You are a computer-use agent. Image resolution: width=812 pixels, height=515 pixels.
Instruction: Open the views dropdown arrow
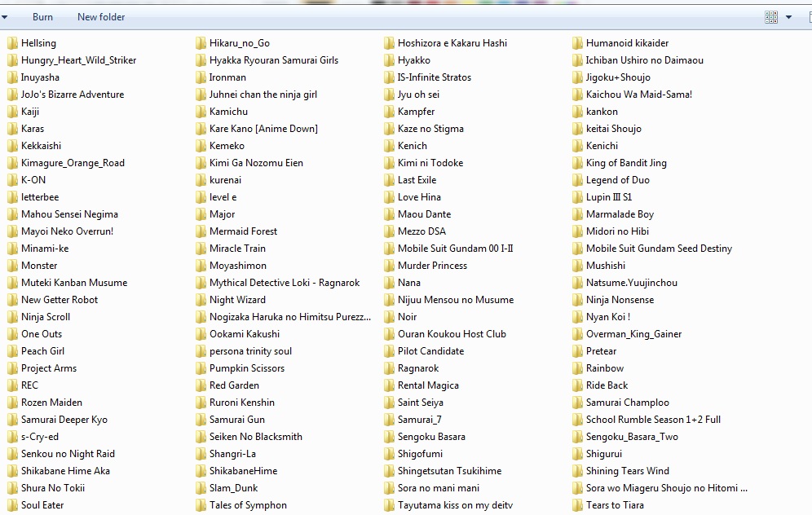[x=787, y=15]
